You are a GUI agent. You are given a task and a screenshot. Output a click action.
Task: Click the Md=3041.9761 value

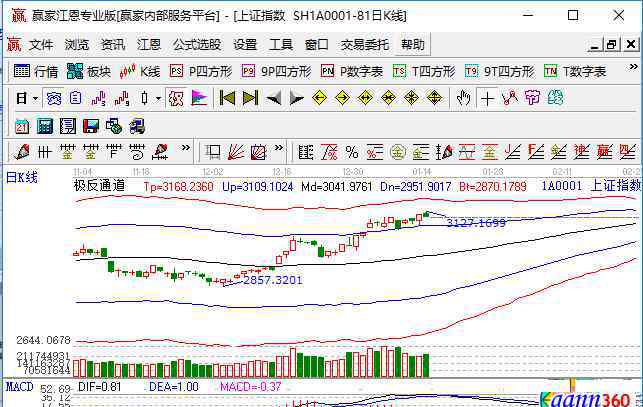336,187
